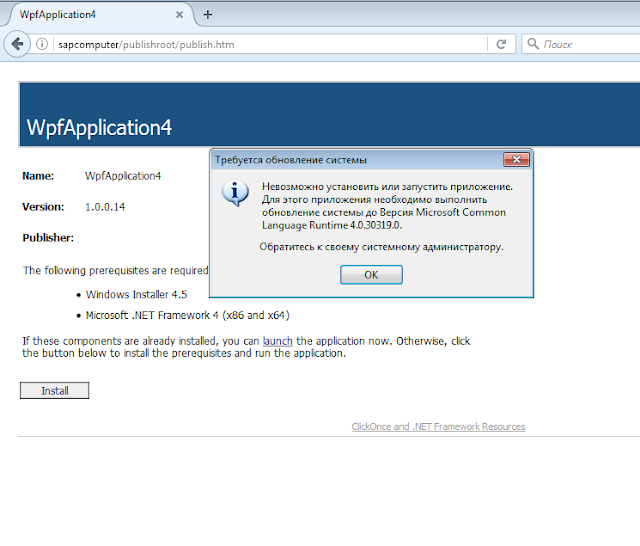The image size is (640, 546).
Task: Go back using the browser back arrow
Action: click(17, 44)
